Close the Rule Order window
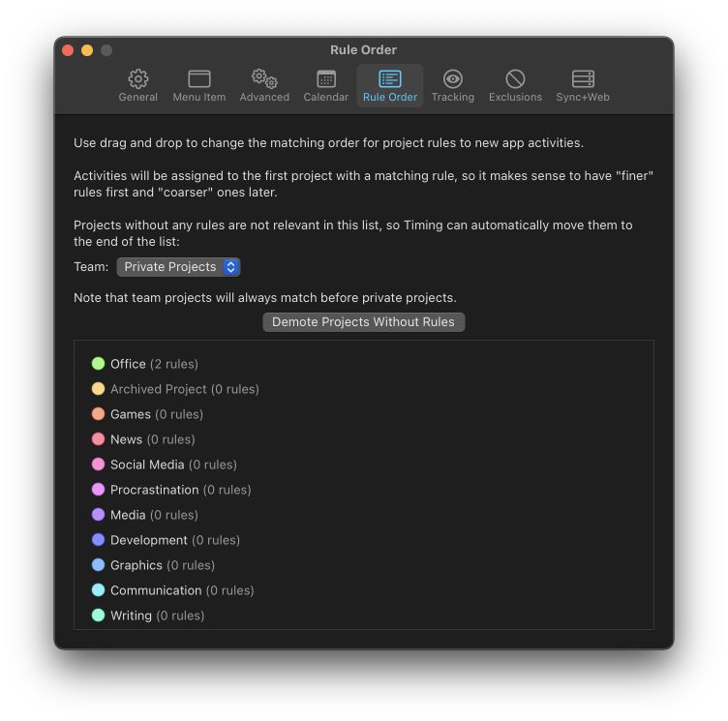 pyautogui.click(x=68, y=50)
